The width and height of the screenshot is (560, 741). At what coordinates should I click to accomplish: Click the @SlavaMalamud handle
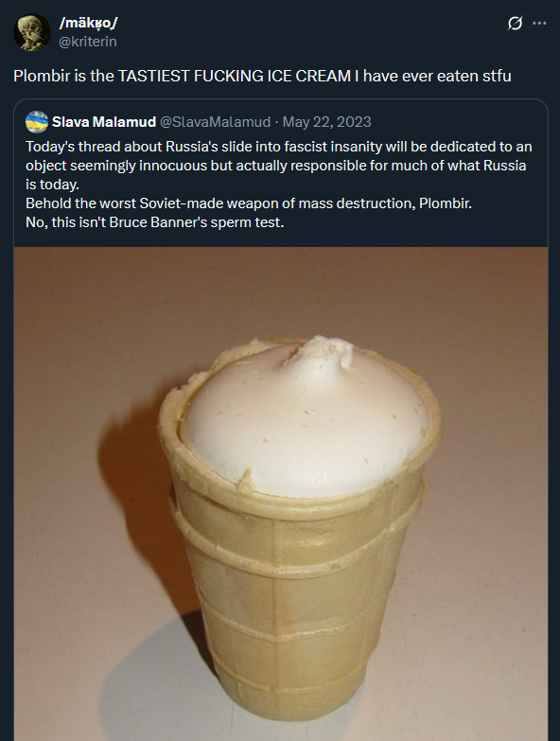click(216, 122)
